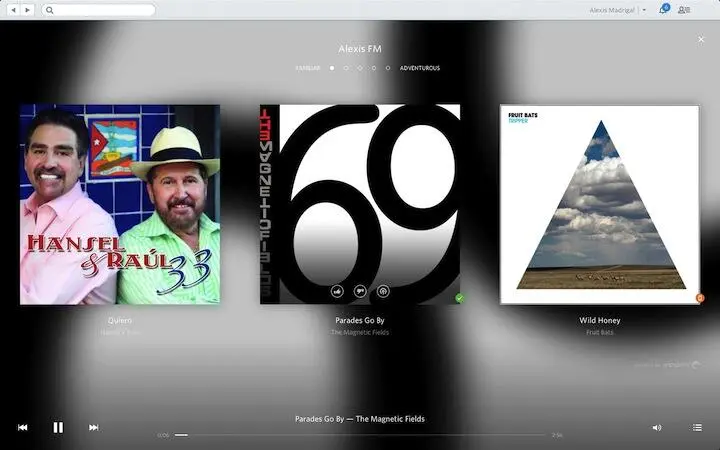Screen dimensions: 720x450
Task: Click the now playing text in player bar
Action: coord(360,419)
